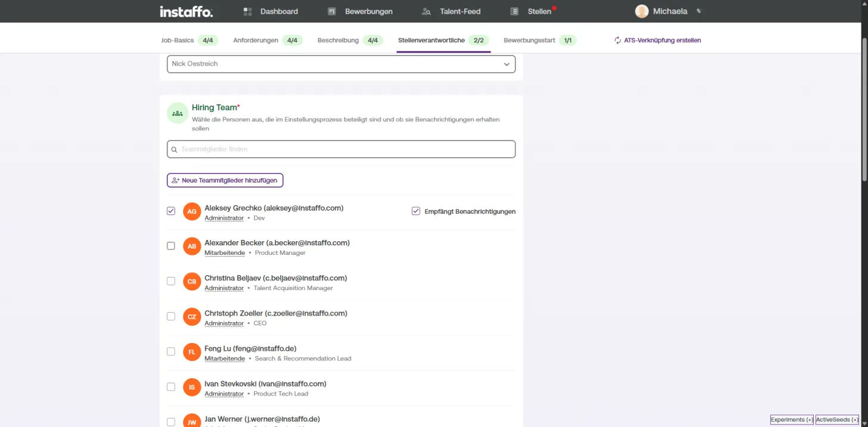Screen dimensions: 868x427
Task: Enable Ivan Stevkovski's checkbox
Action: click(x=171, y=387)
